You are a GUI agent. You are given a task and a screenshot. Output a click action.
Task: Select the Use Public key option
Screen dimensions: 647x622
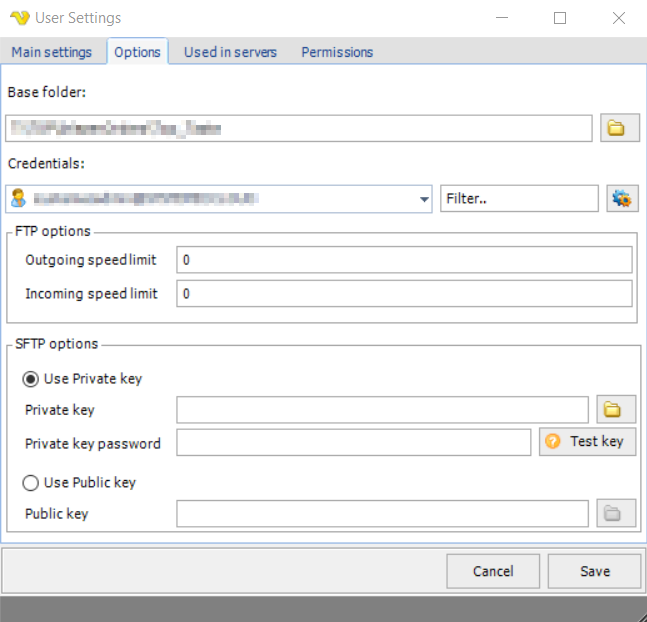click(31, 482)
